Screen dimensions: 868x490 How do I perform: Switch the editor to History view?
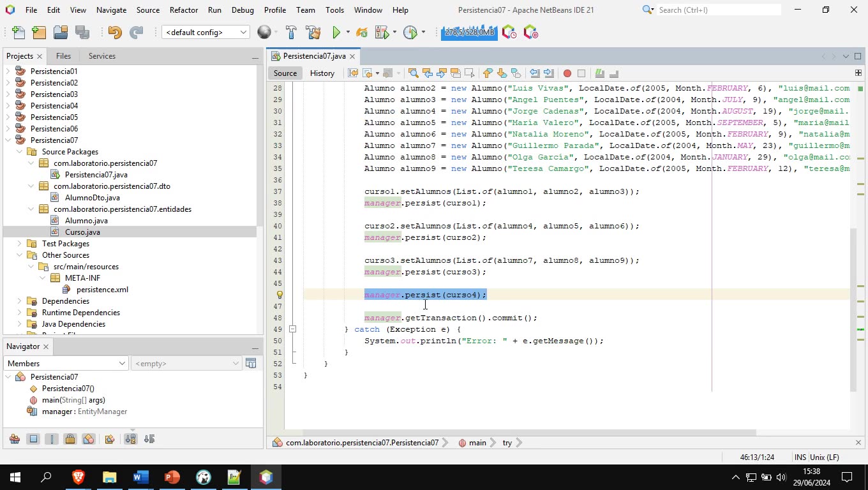click(322, 73)
